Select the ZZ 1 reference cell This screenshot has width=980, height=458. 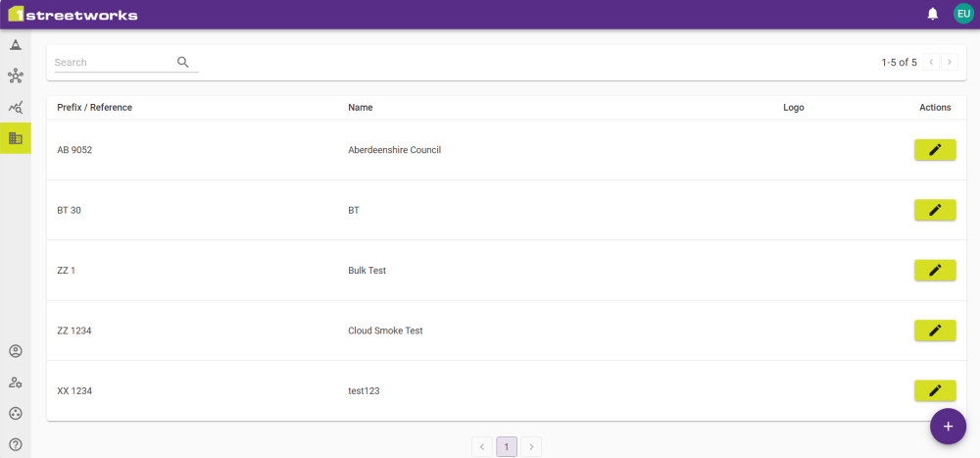[67, 271]
